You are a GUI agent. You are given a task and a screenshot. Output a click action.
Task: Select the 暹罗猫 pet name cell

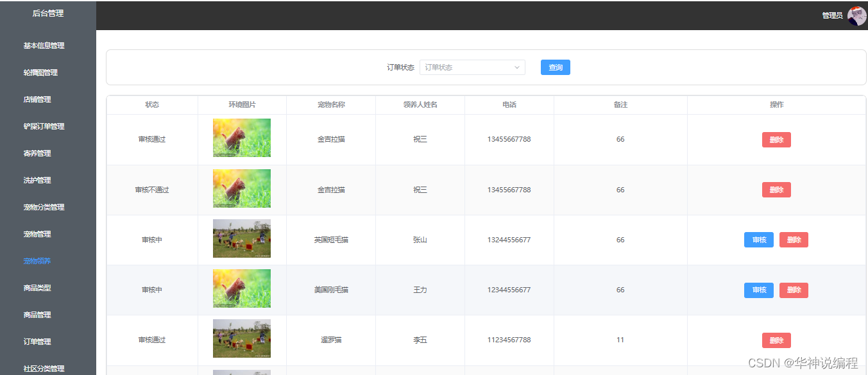[331, 340]
